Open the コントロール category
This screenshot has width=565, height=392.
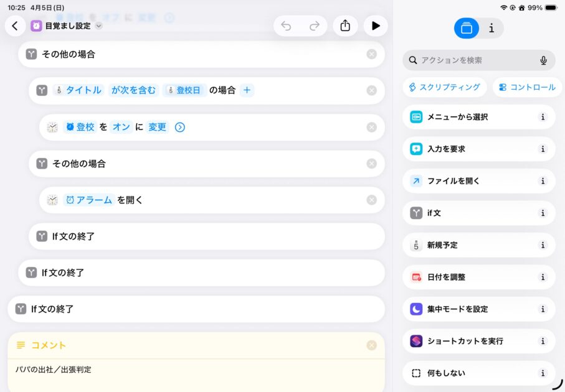tap(527, 87)
